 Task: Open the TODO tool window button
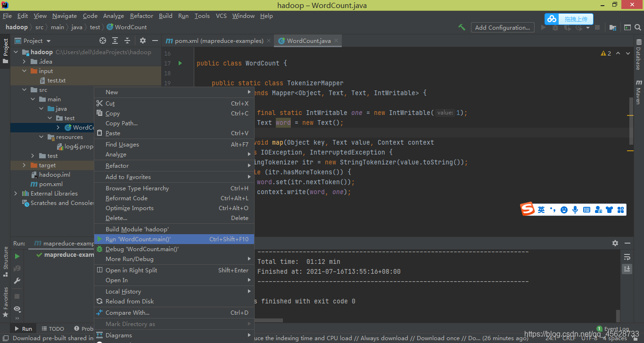[53, 329]
